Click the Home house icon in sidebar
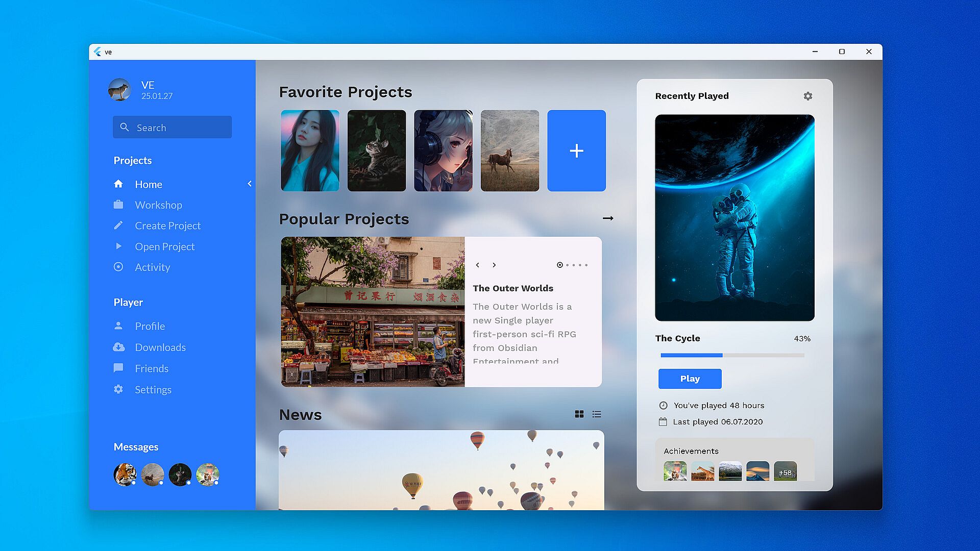Viewport: 980px width, 551px height. tap(118, 184)
